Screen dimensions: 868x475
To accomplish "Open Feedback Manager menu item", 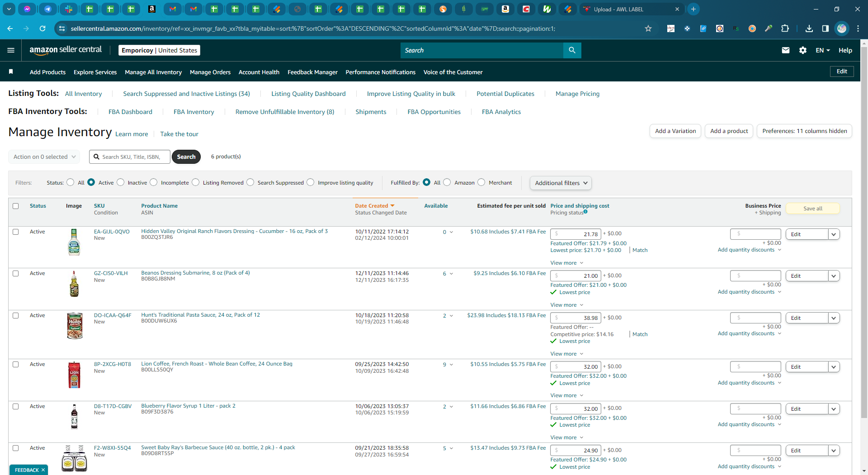I will [x=312, y=72].
